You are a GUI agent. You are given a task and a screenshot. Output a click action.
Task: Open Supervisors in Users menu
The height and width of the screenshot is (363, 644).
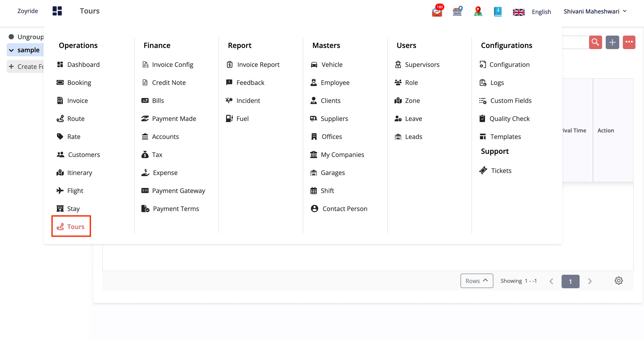tap(417, 64)
